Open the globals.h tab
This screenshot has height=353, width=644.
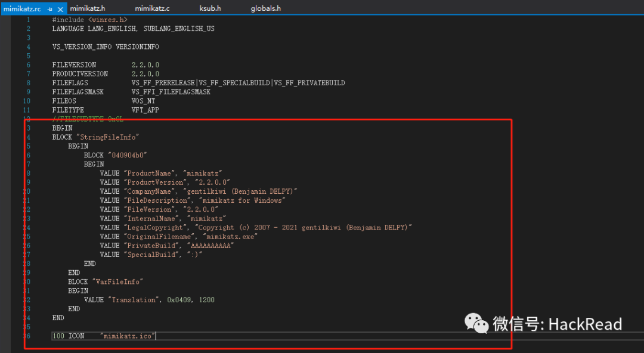266,8
